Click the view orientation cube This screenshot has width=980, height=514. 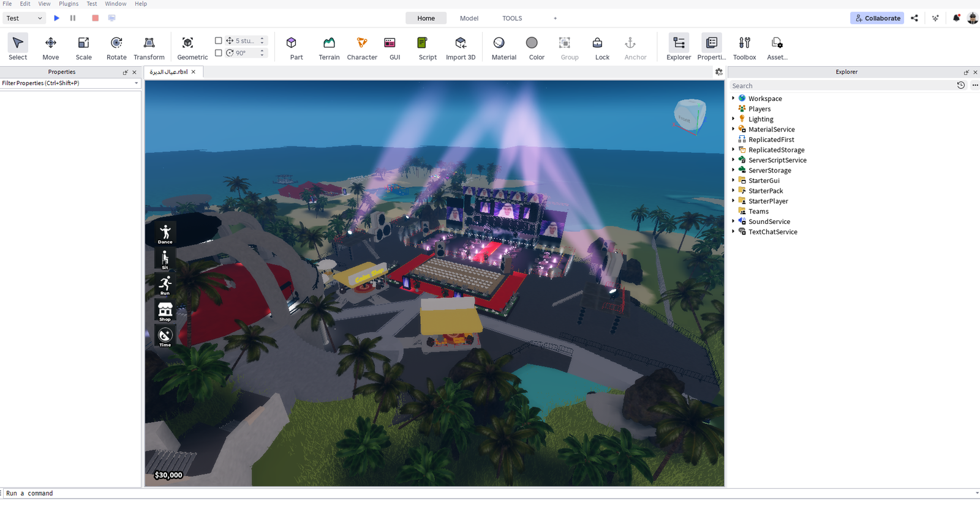pos(690,116)
